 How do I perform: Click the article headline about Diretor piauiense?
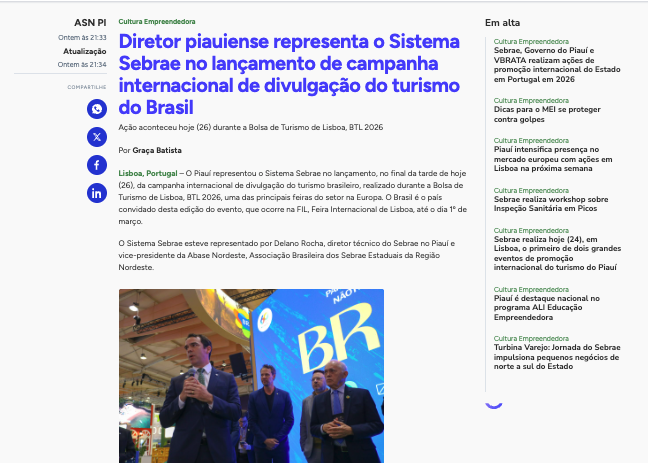289,74
